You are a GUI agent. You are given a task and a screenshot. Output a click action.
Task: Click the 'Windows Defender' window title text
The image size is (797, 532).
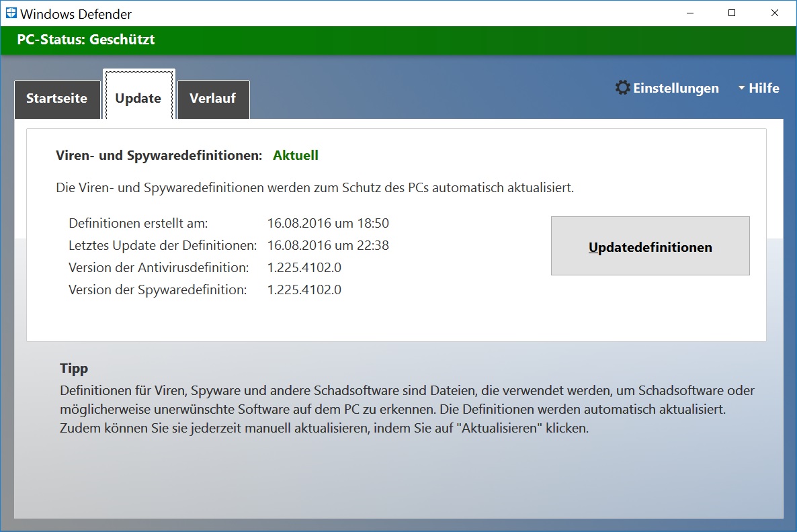(76, 13)
